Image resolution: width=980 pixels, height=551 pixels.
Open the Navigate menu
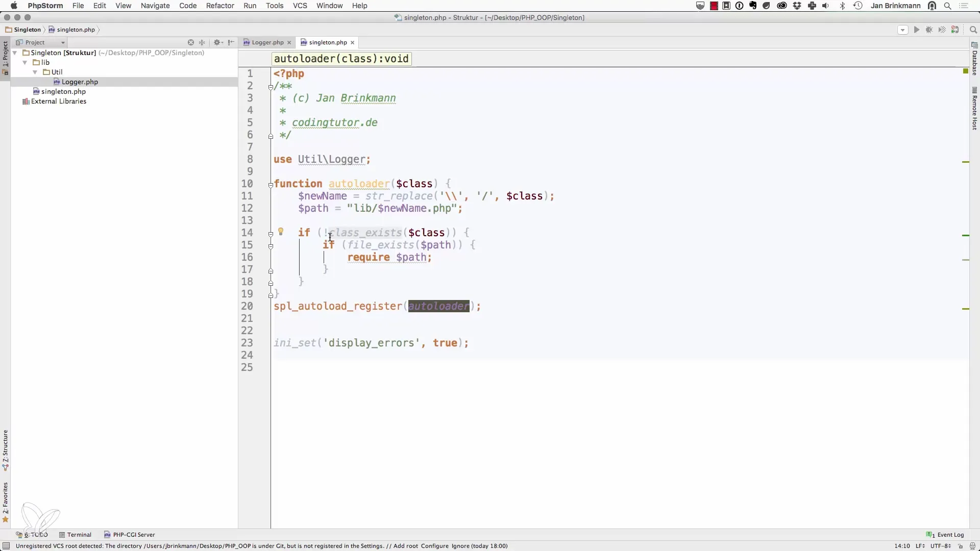(x=155, y=6)
